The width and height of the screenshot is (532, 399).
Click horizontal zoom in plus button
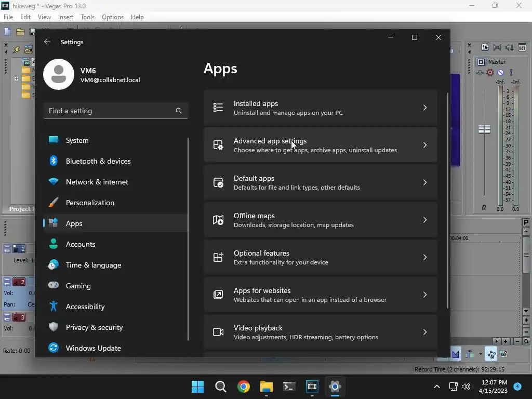pos(506,341)
